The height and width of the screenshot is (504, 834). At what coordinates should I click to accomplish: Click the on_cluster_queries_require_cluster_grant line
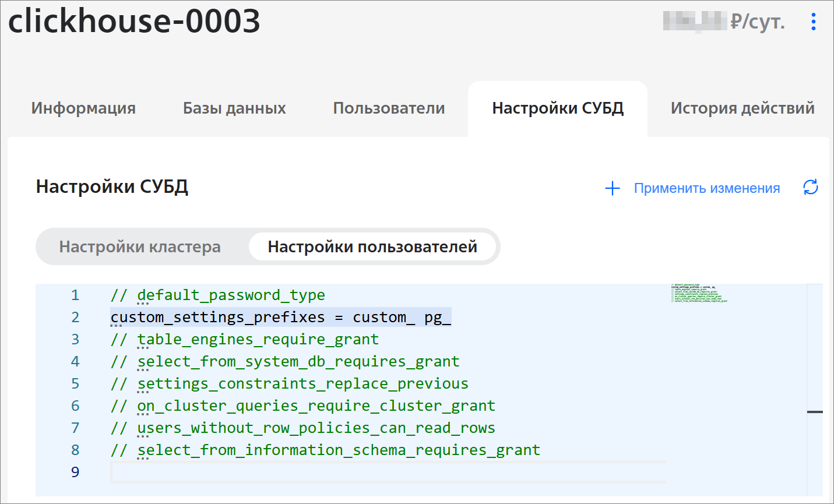click(303, 406)
